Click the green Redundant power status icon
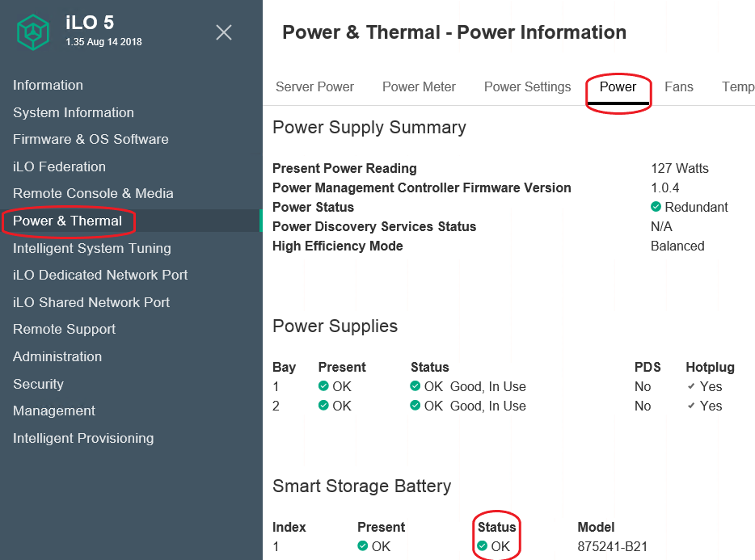Viewport: 755px width, 560px height. [x=657, y=207]
